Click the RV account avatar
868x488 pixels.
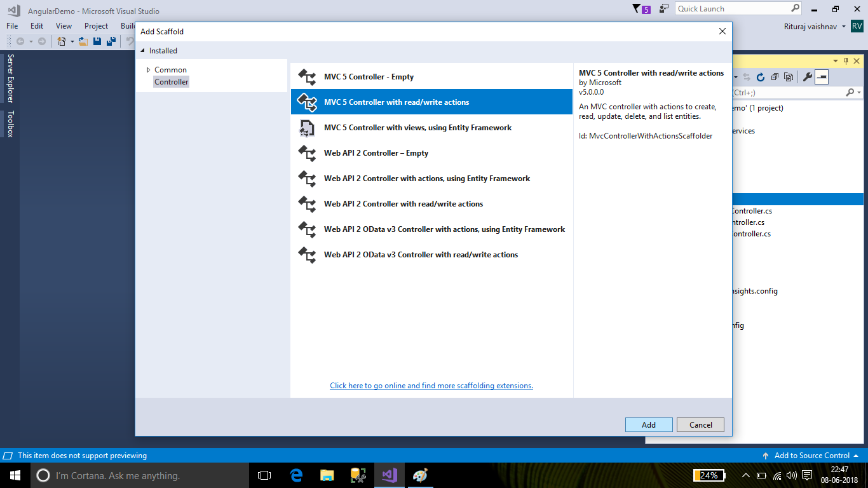click(857, 26)
